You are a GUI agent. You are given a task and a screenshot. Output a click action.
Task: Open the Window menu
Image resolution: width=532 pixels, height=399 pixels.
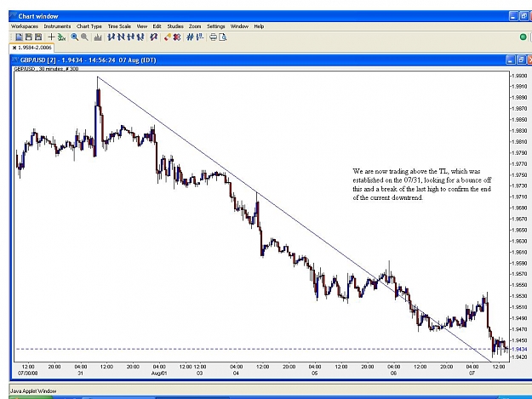[239, 26]
